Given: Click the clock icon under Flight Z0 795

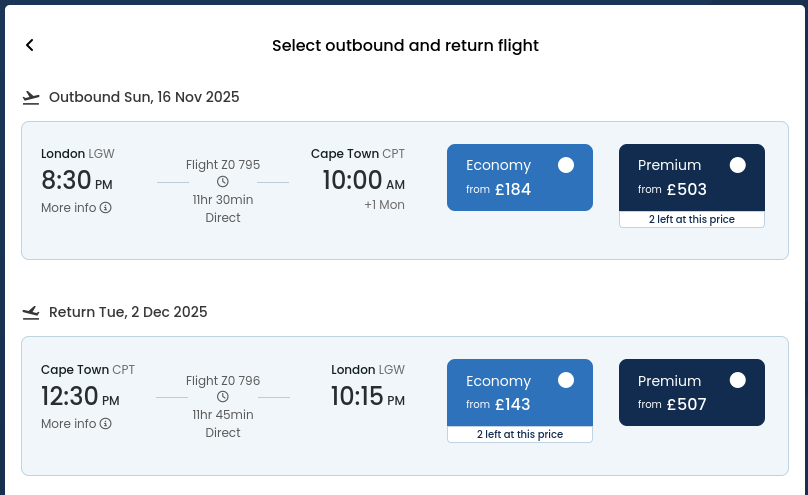Looking at the screenshot, I should [223, 181].
